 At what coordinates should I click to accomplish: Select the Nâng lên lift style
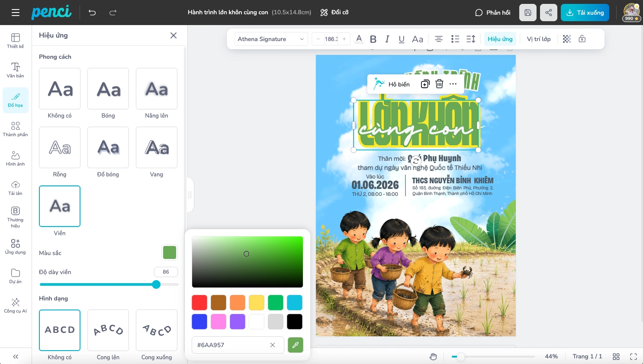157,89
